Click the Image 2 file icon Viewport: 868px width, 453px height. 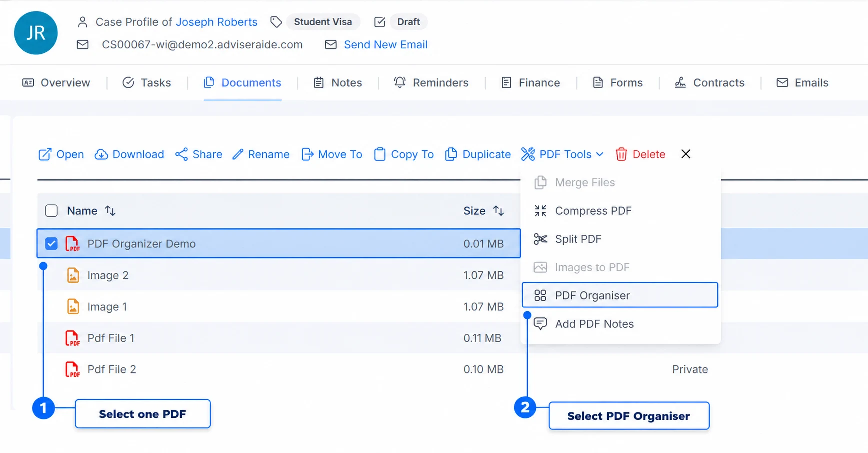(73, 275)
